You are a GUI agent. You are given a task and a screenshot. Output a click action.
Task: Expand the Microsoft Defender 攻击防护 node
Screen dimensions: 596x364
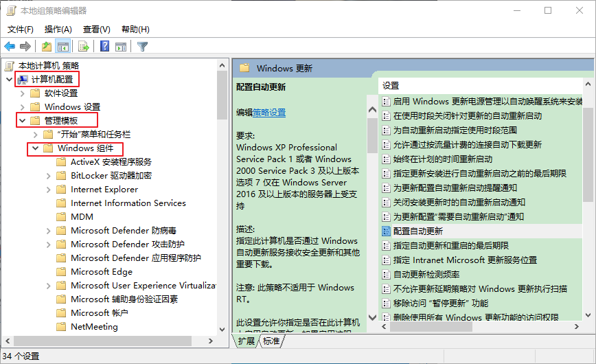point(48,244)
